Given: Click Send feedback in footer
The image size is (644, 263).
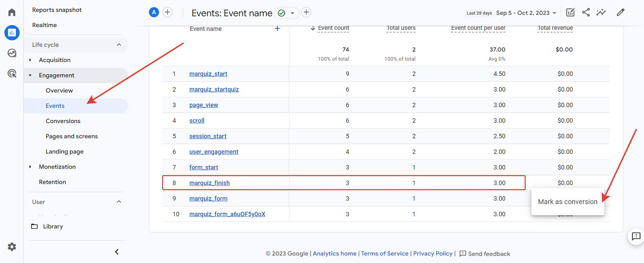Looking at the screenshot, I should [x=485, y=254].
